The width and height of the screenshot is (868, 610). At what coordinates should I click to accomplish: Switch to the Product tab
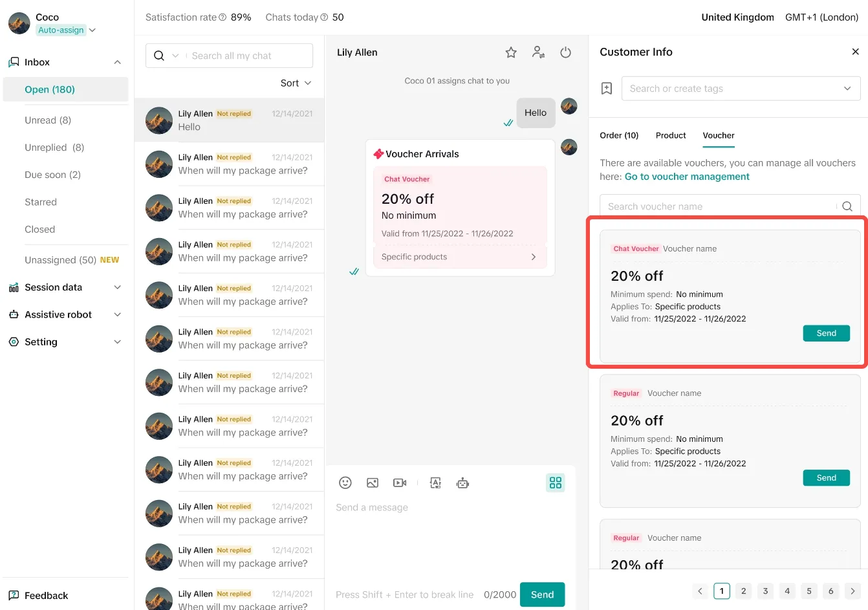[671, 135]
